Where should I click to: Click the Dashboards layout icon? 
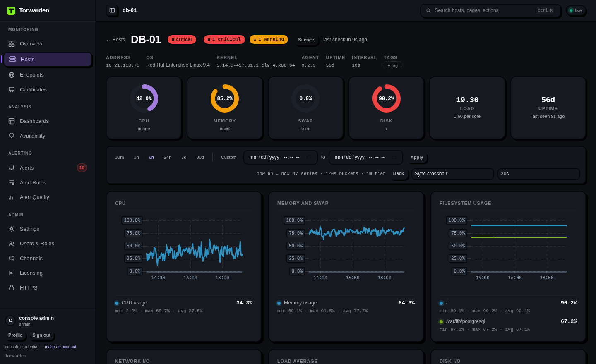tap(12, 121)
